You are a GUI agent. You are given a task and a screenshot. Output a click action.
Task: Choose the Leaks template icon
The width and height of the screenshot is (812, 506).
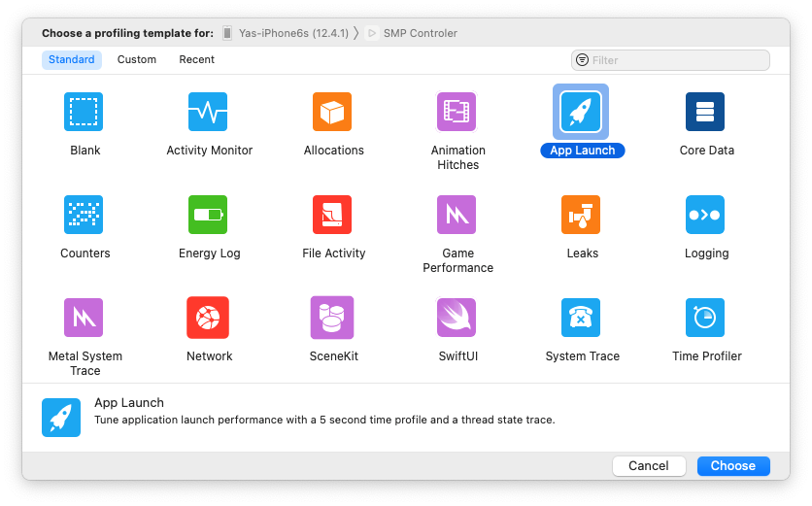pos(581,215)
